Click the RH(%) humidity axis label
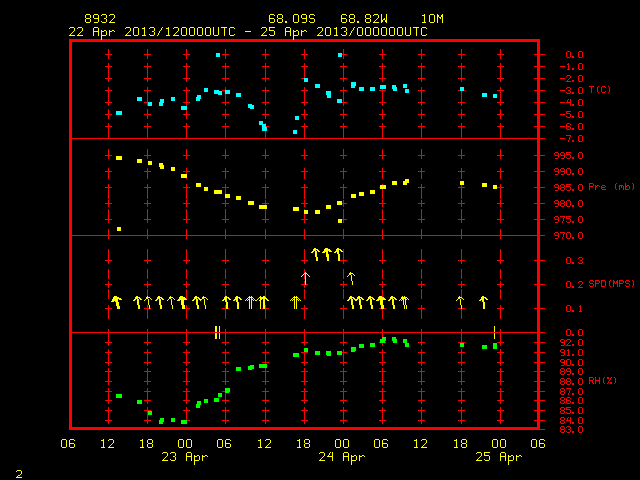This screenshot has height=480, width=640. (x=602, y=381)
